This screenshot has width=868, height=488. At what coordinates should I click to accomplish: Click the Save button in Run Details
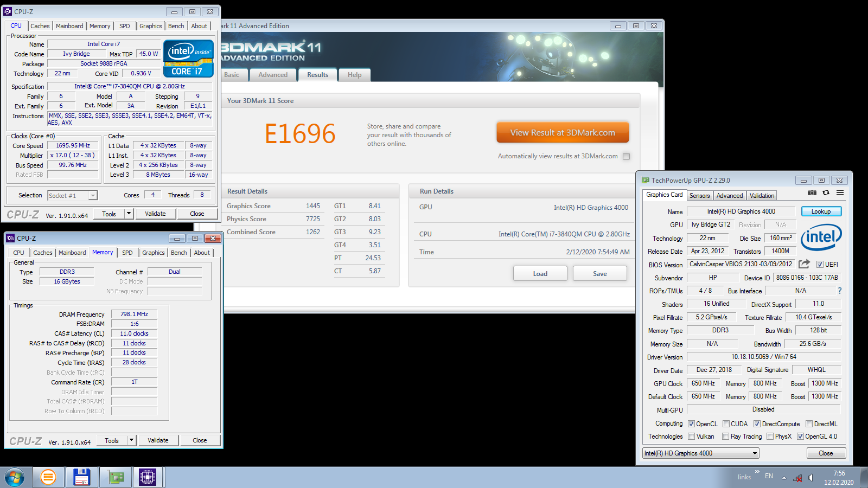(x=600, y=273)
